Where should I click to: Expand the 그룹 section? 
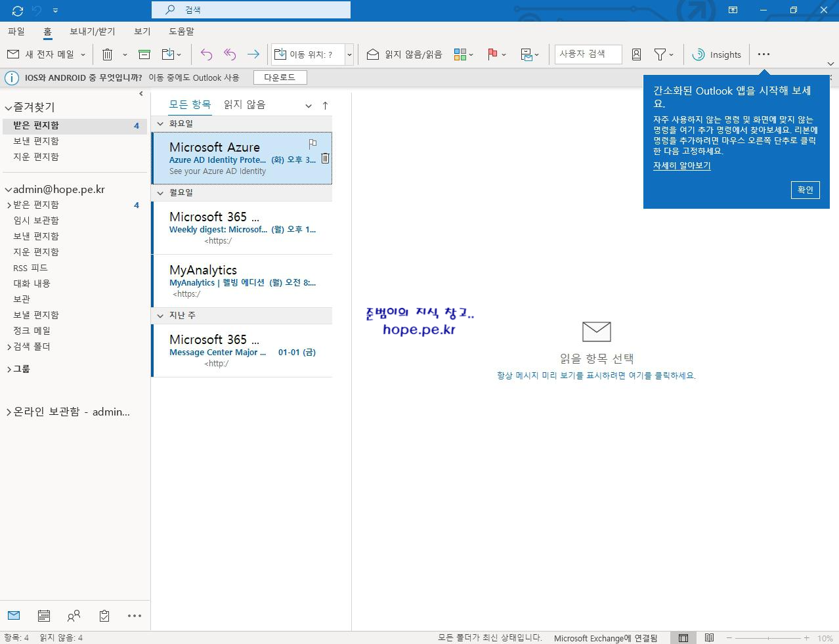[x=9, y=369]
